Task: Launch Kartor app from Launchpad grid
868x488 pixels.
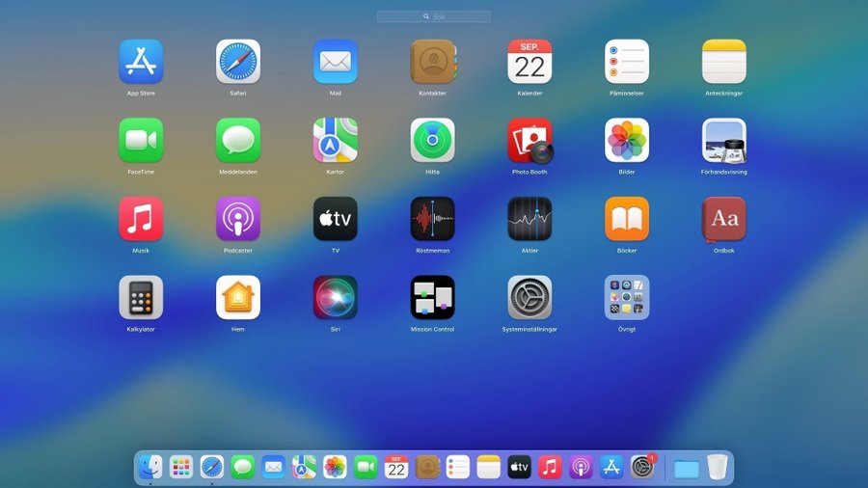Action: coord(335,140)
